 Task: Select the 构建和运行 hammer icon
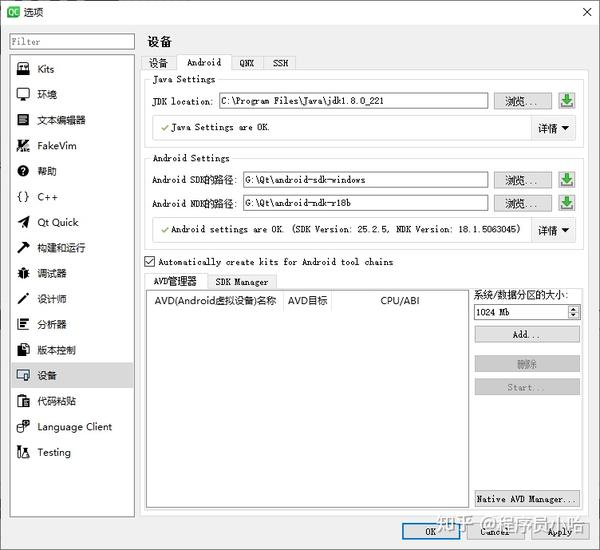[23, 248]
